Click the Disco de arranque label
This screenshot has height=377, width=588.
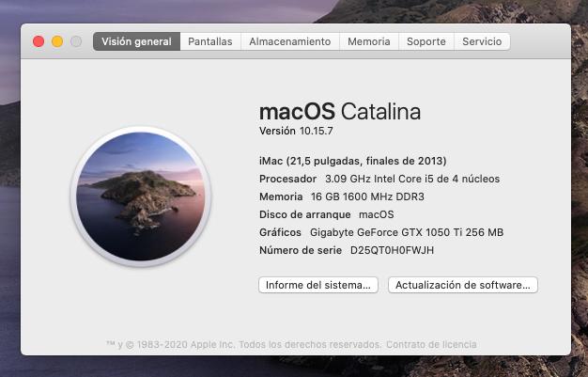305,214
